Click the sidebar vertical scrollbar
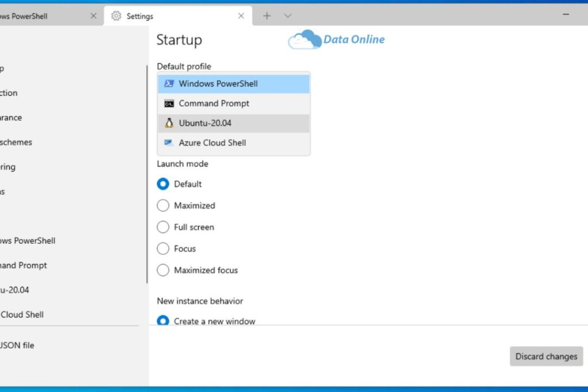 [x=146, y=174]
